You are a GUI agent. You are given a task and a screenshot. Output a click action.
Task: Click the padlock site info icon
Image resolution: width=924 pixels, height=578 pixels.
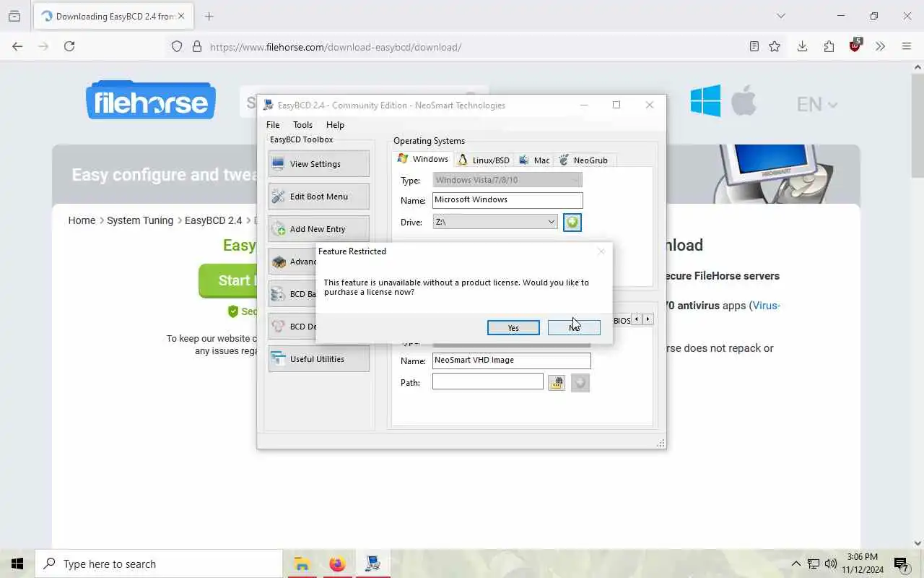coord(196,47)
